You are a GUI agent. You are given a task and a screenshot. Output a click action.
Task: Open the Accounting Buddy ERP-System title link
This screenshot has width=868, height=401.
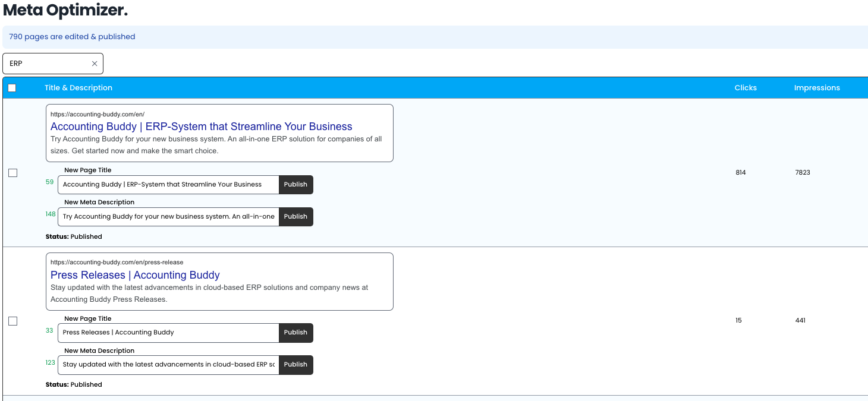pos(201,126)
